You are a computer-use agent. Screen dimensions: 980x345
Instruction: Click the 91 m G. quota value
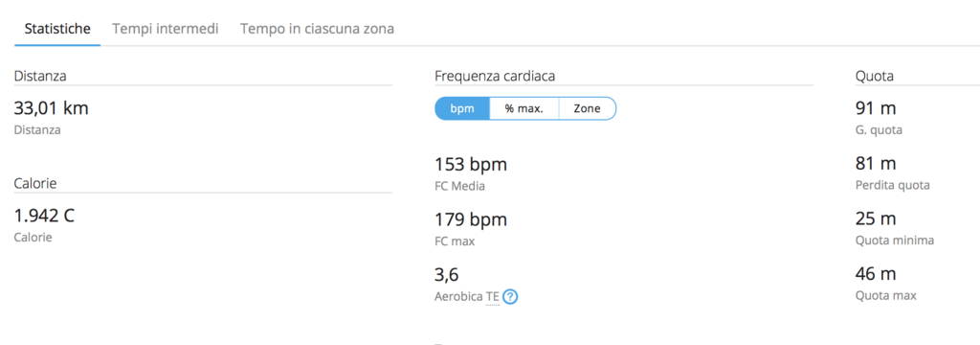(876, 108)
